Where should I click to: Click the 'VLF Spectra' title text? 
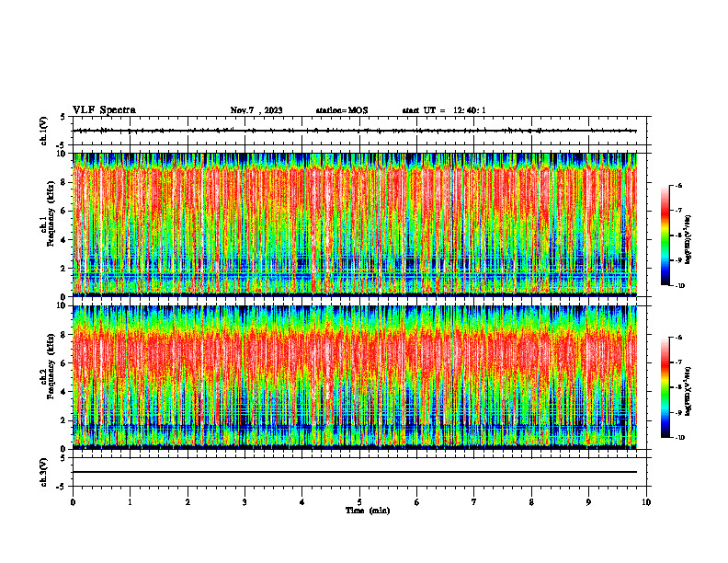coord(104,110)
